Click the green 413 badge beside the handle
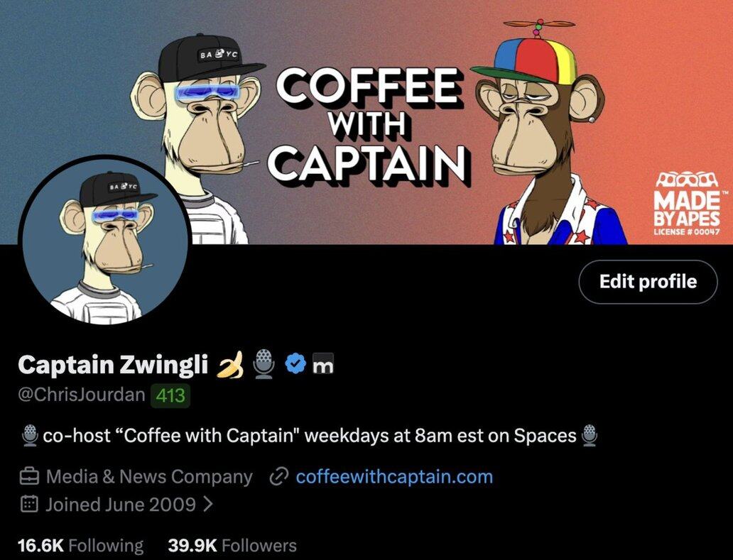The width and height of the screenshot is (733, 560). coord(170,396)
